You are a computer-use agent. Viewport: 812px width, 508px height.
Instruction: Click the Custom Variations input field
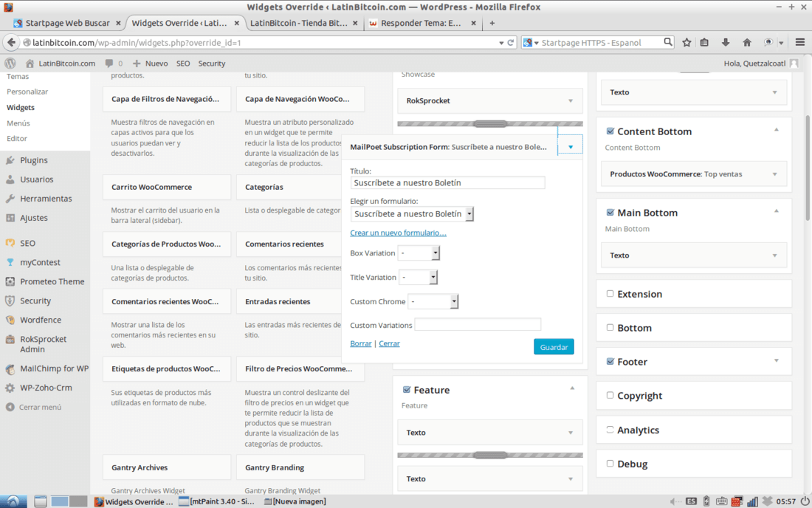(478, 325)
